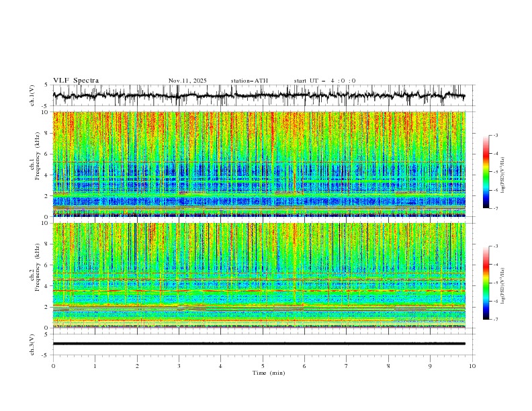Click the 'ch.3(V)' axis label
The height and width of the screenshot is (411, 532).
coord(32,345)
